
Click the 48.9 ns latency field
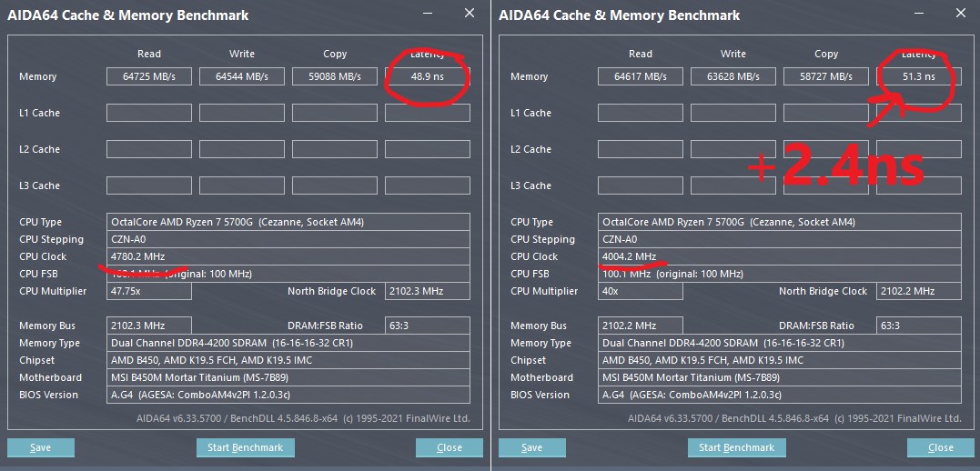pyautogui.click(x=427, y=77)
